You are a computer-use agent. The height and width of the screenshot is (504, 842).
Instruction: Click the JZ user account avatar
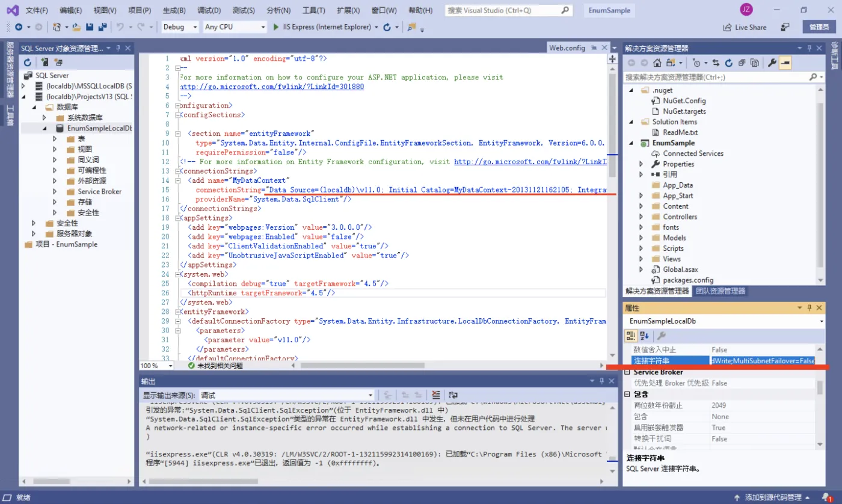(746, 10)
